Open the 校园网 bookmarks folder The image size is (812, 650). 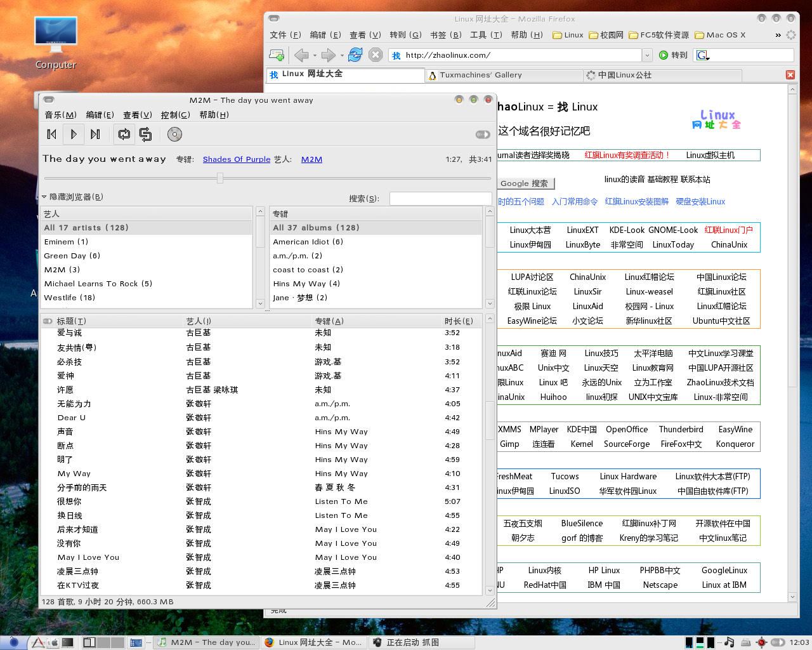coord(606,35)
